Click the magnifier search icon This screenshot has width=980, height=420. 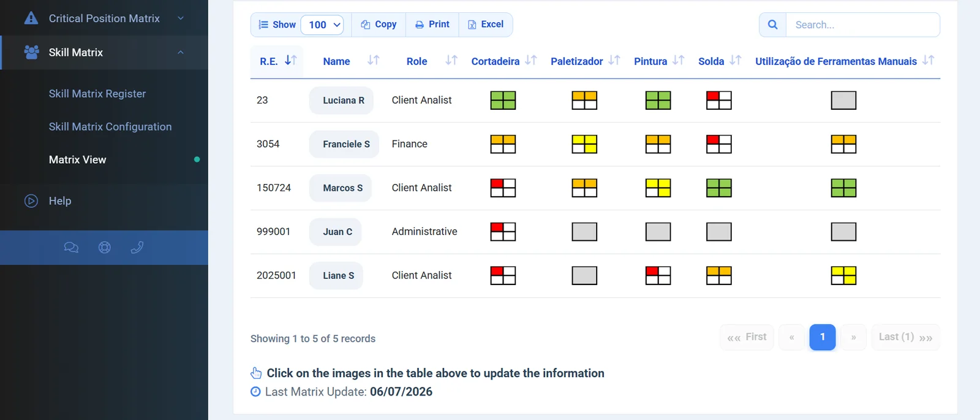773,25
